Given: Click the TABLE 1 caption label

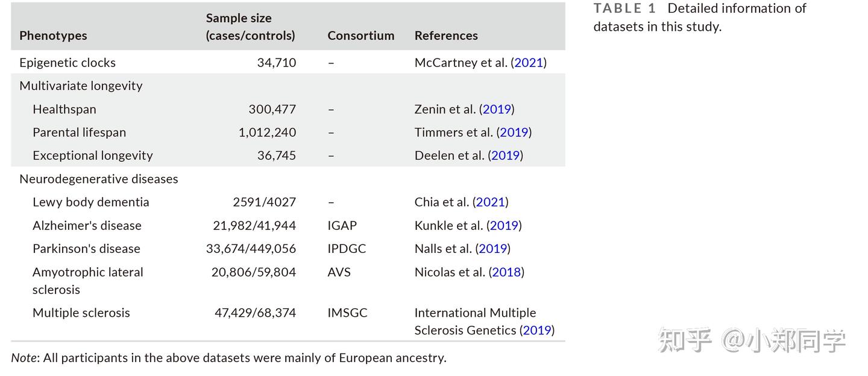Looking at the screenshot, I should point(624,8).
